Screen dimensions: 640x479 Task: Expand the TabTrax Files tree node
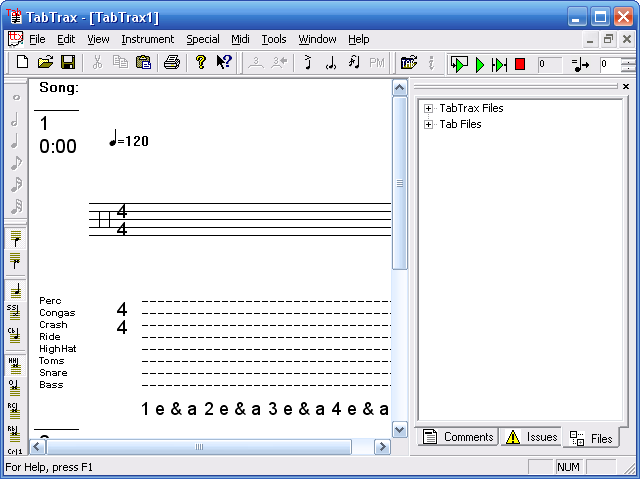coord(428,109)
